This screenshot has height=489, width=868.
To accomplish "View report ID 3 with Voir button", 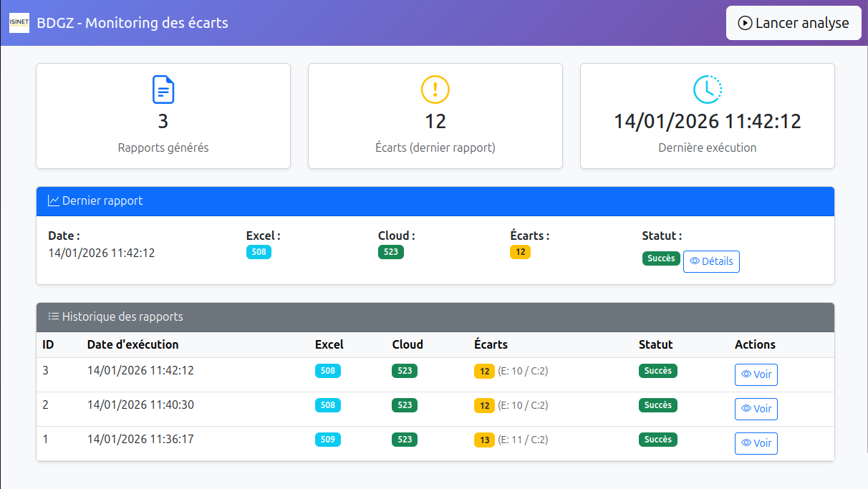I will [756, 374].
